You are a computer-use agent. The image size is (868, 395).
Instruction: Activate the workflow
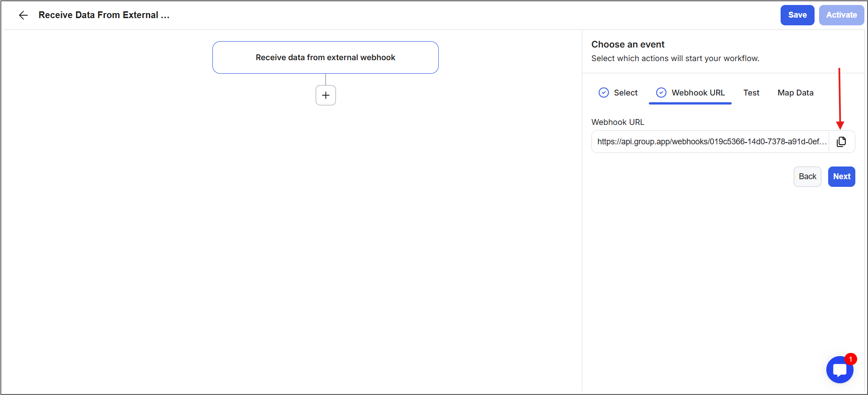tap(841, 15)
